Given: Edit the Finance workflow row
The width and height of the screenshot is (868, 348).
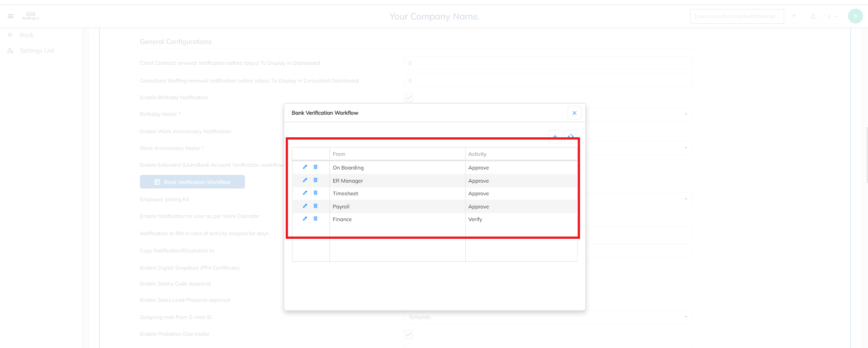Looking at the screenshot, I should point(305,219).
